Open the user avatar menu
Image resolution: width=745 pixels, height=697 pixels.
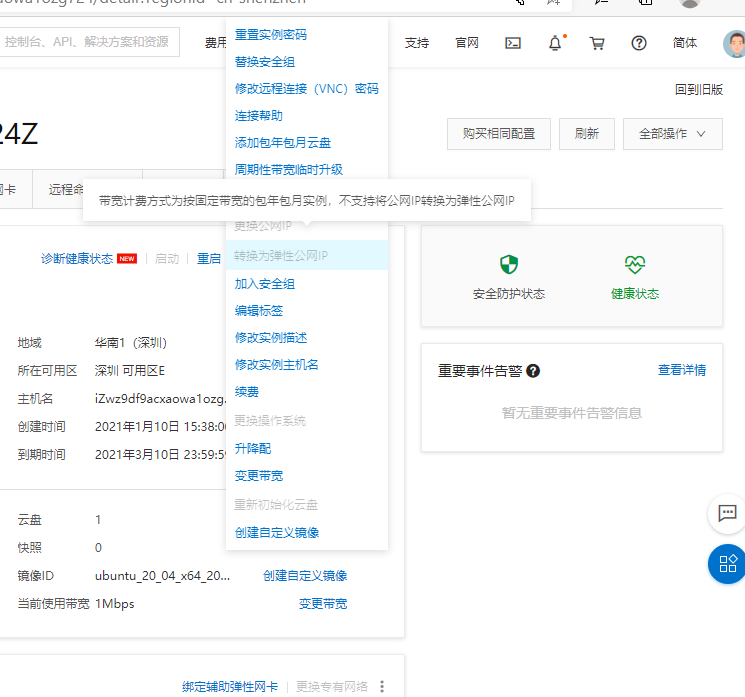[x=734, y=44]
